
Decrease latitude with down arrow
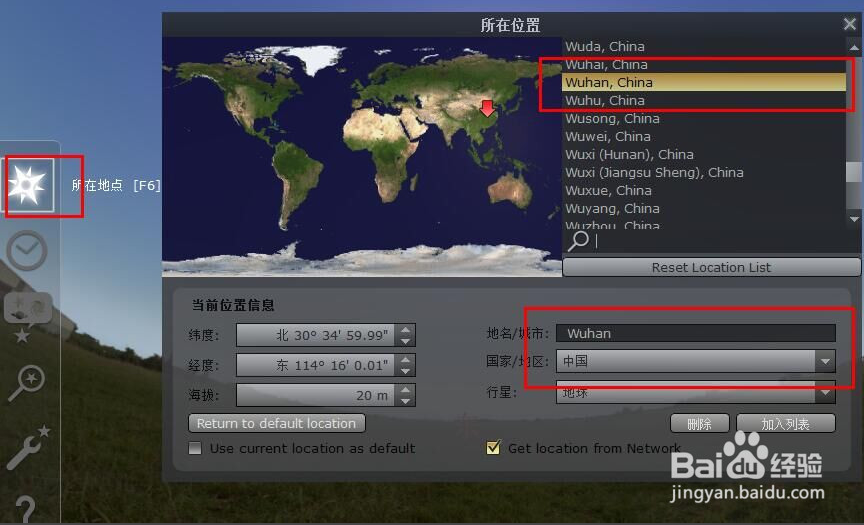[406, 341]
